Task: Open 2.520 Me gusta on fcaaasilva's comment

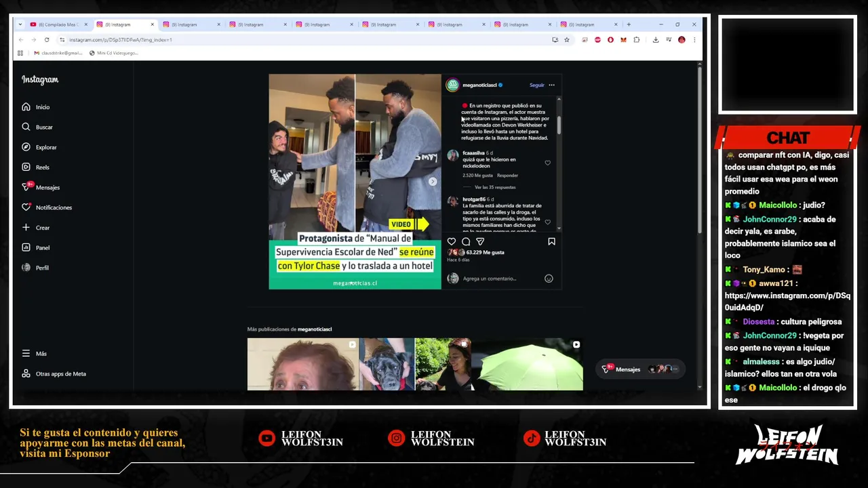Action: click(477, 176)
